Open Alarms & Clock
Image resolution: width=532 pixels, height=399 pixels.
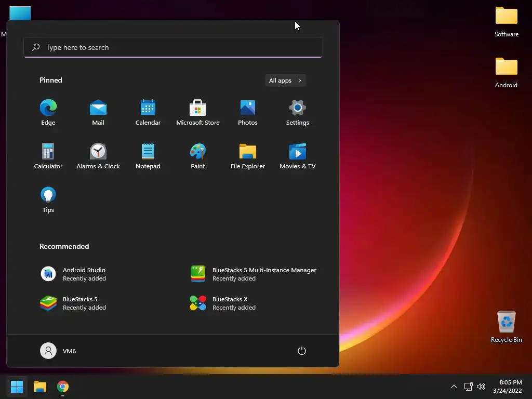98,156
